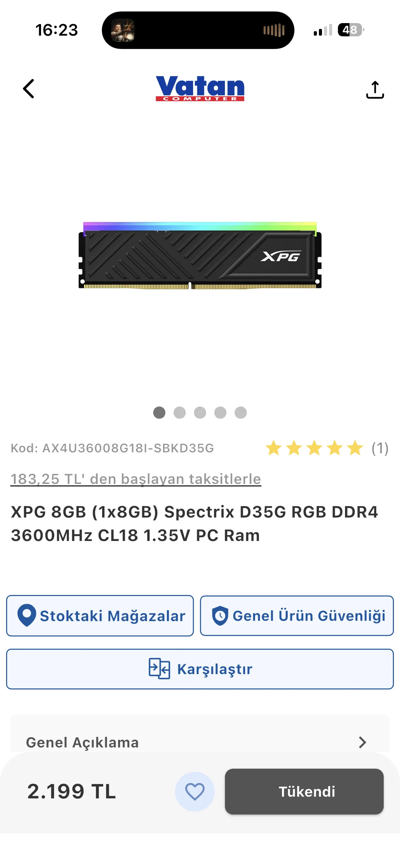Open the now-playing thumbnail in Dynamic Island
Image resolution: width=400 pixels, height=868 pixels.
(123, 30)
